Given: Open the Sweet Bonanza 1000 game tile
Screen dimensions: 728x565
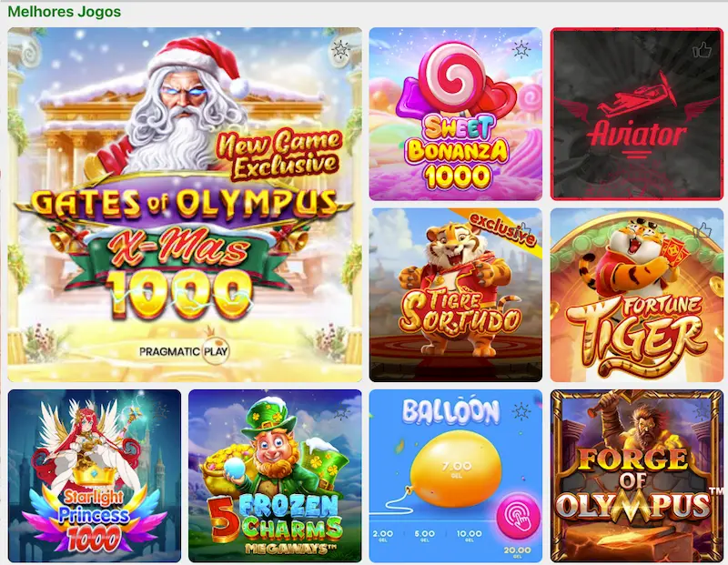Looking at the screenshot, I should [456, 115].
